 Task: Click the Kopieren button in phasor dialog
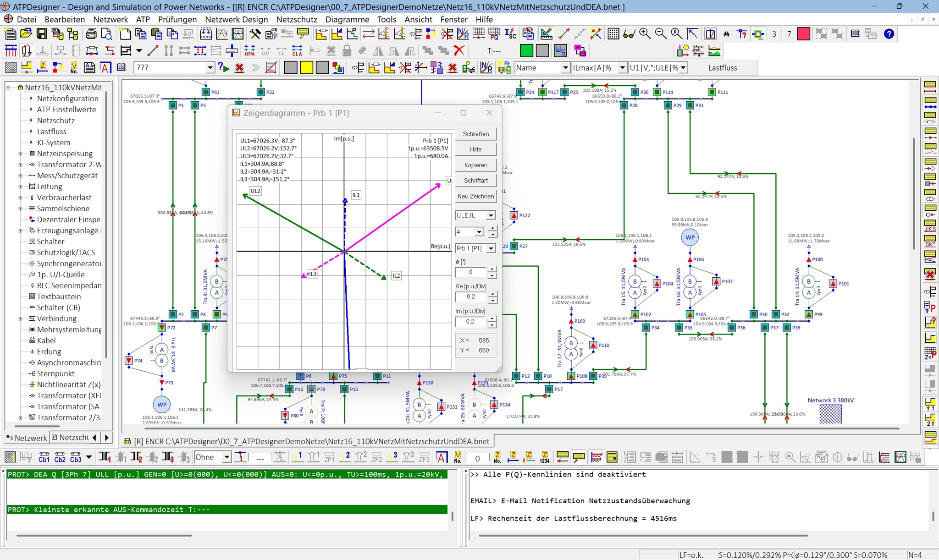(x=475, y=165)
